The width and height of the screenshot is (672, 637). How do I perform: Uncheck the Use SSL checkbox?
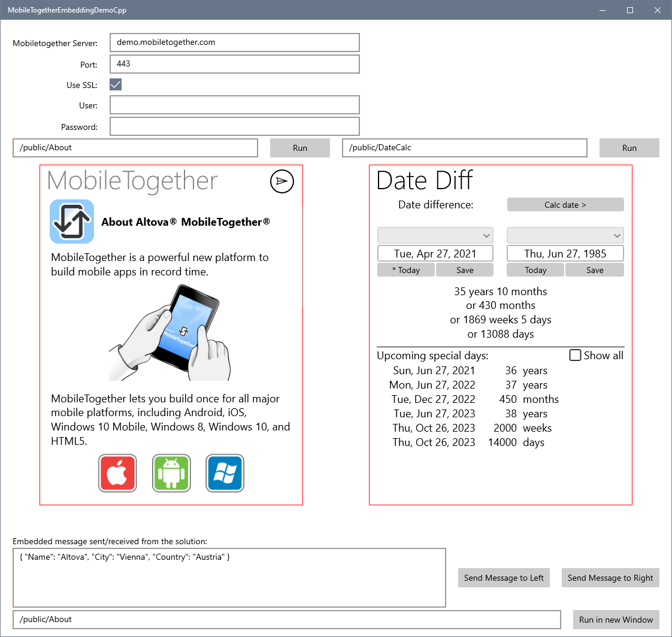click(116, 84)
